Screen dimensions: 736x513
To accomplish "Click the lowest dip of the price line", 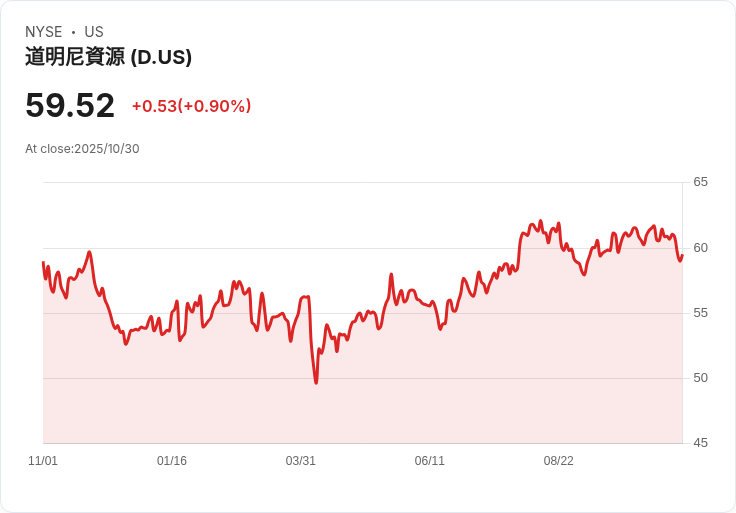I will pyautogui.click(x=316, y=383).
